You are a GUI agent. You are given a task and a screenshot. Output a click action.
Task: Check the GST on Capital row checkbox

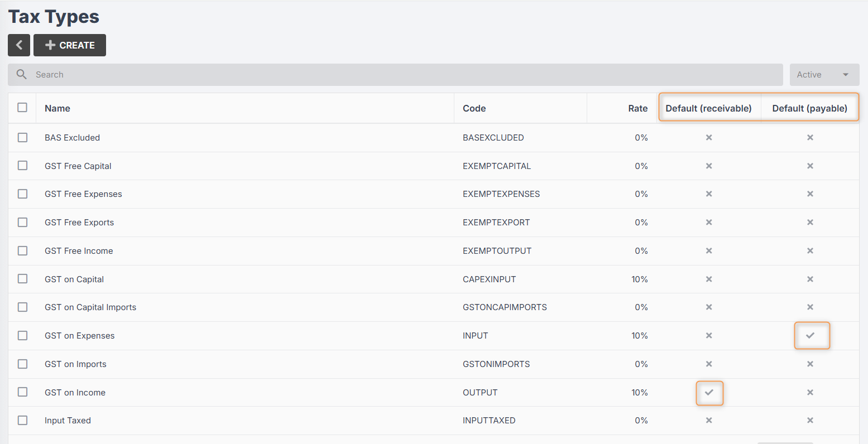tap(22, 279)
